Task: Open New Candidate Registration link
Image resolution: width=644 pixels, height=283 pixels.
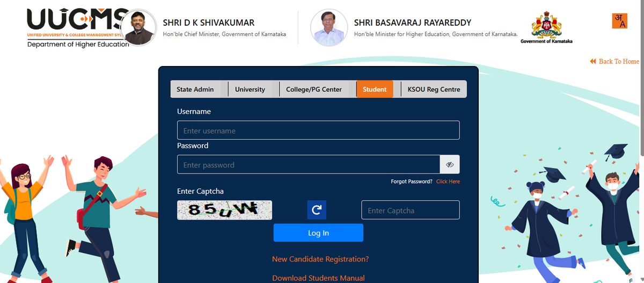Action: (x=320, y=259)
